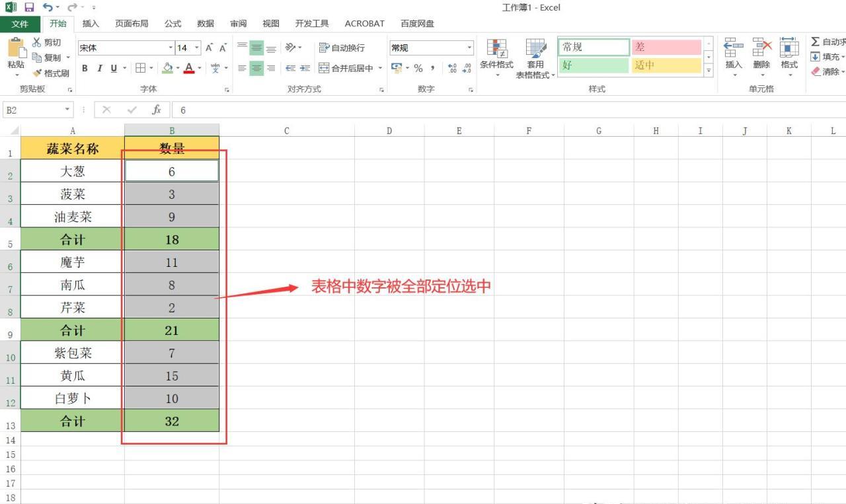The image size is (846, 504).
Task: Click the wrap text (自动换行) button
Action: point(342,48)
